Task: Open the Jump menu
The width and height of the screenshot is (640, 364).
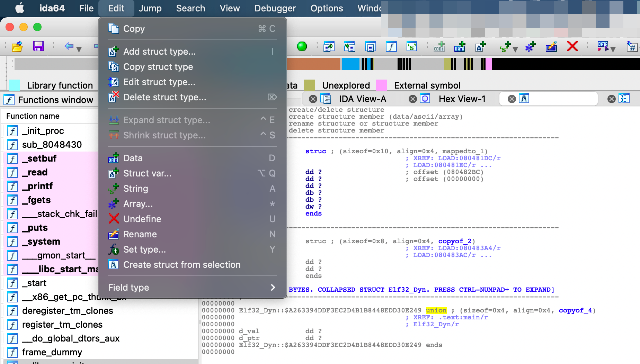Action: pyautogui.click(x=150, y=8)
